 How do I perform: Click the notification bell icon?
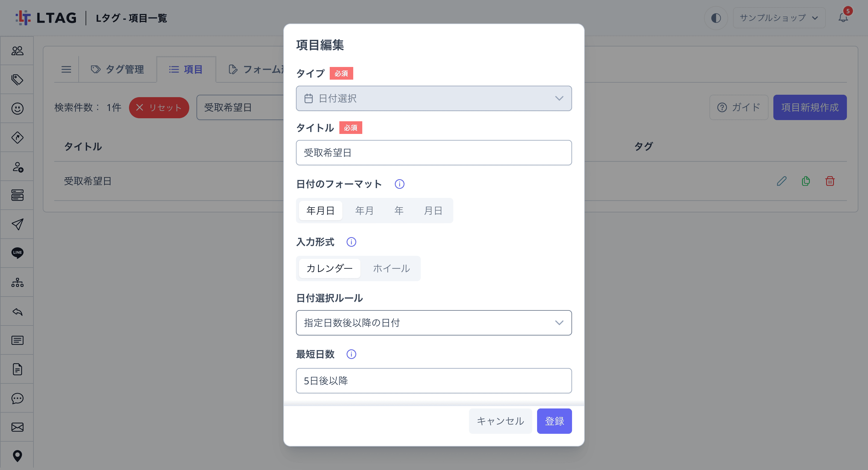click(843, 17)
